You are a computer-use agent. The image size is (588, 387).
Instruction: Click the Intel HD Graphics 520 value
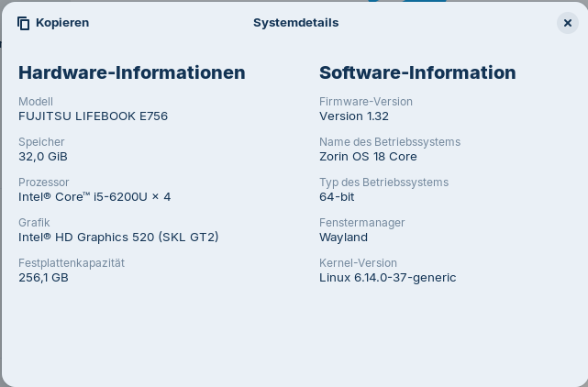[x=118, y=238]
